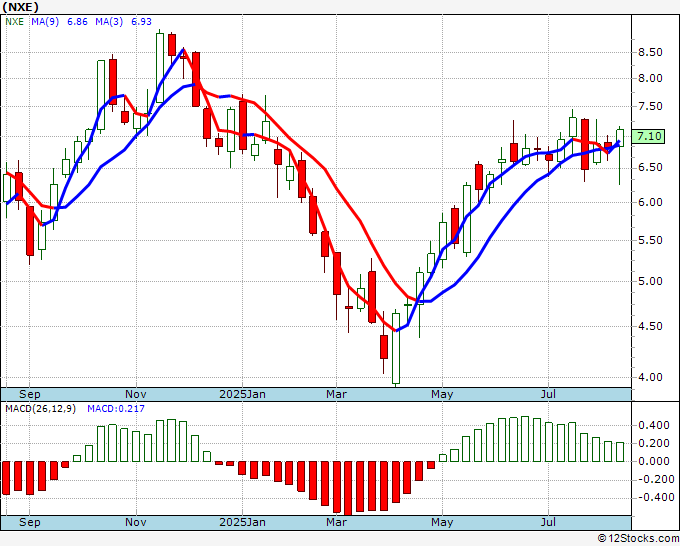Click the lowest green candlestick near 4.00
Screen dimensions: 680x546
(396, 349)
